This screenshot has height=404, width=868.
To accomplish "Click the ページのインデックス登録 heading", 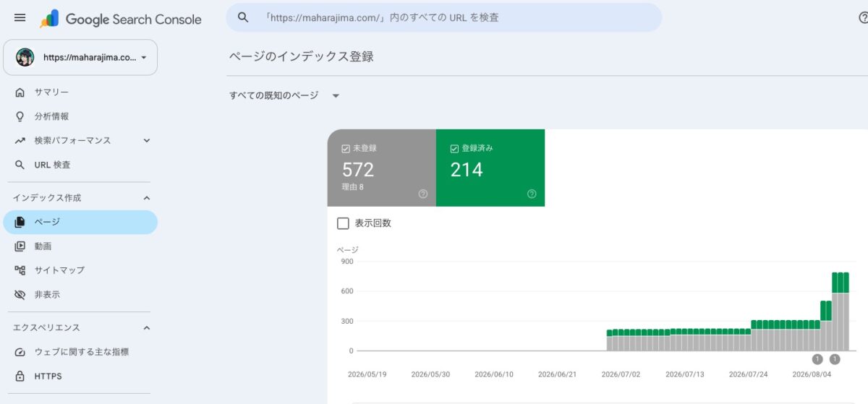I will [x=302, y=56].
